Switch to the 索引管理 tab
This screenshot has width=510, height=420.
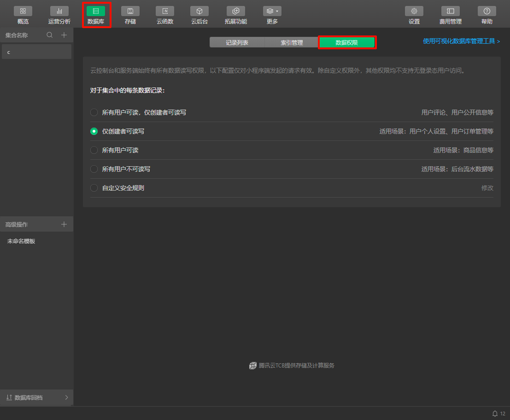[x=292, y=42]
